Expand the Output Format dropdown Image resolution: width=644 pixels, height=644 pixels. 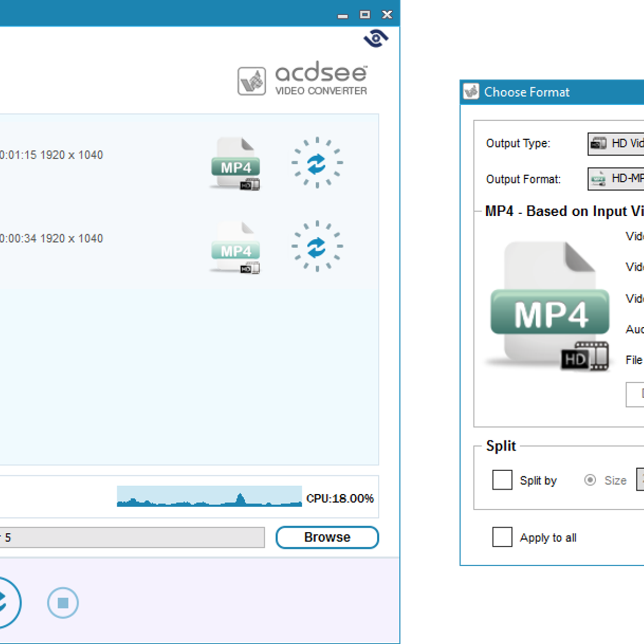(616, 179)
